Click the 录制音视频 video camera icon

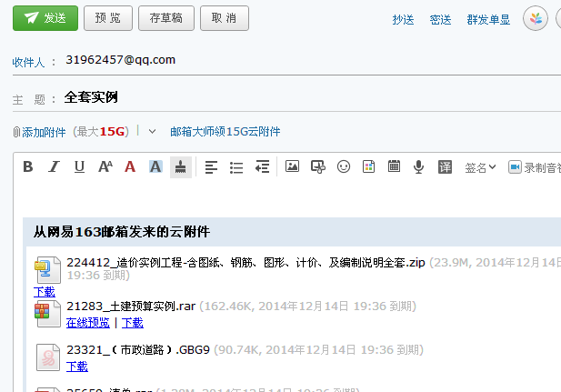click(515, 167)
